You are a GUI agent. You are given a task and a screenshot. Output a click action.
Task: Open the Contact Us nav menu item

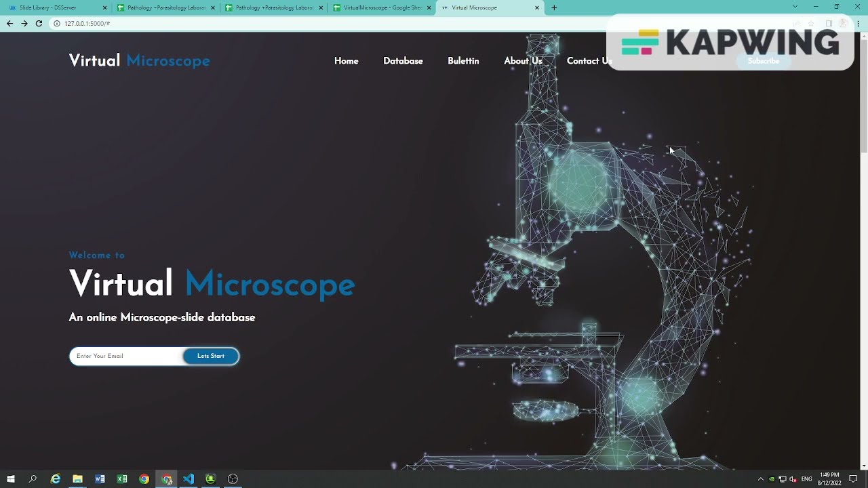pyautogui.click(x=589, y=61)
